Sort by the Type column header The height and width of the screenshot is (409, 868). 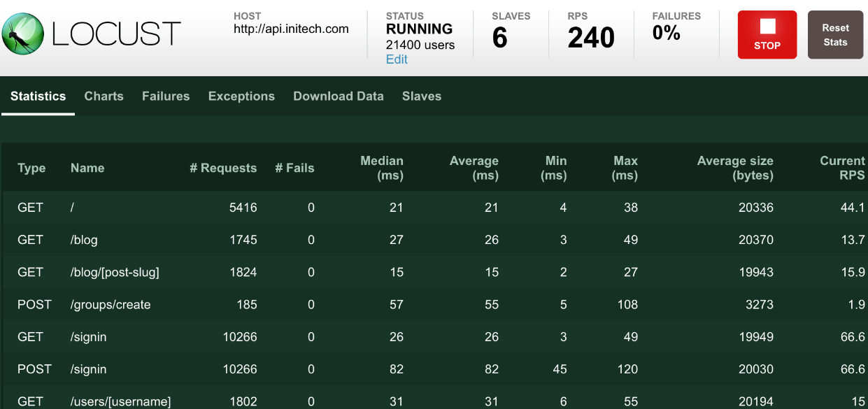click(31, 168)
